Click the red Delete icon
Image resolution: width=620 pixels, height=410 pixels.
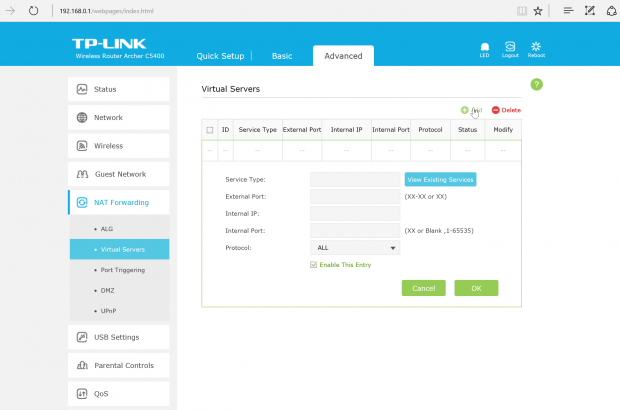[x=496, y=110]
